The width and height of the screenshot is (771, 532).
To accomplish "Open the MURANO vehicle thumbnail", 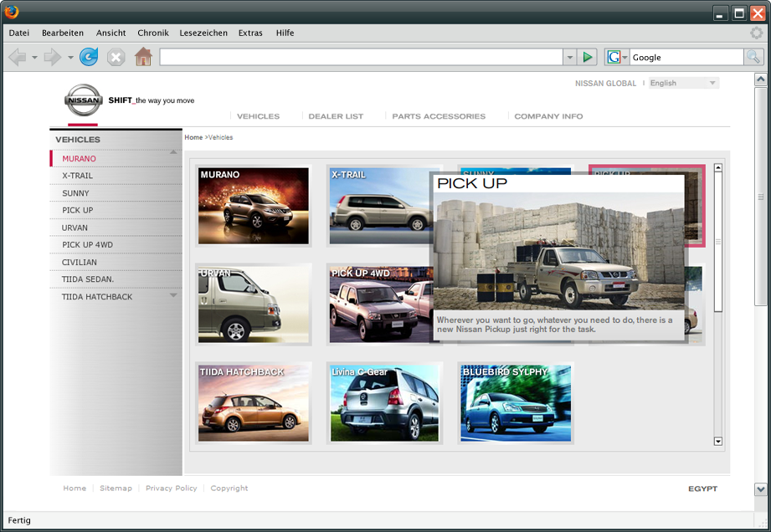I will tap(253, 206).
